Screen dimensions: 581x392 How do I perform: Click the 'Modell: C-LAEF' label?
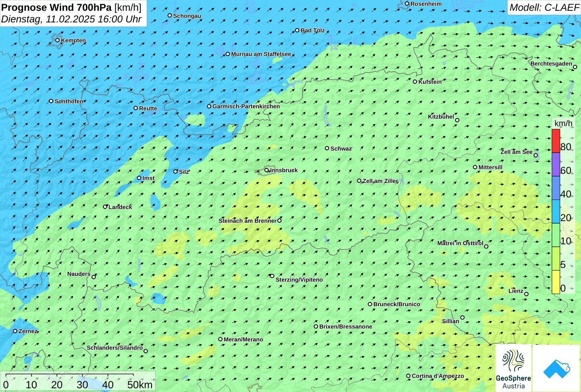(x=544, y=7)
